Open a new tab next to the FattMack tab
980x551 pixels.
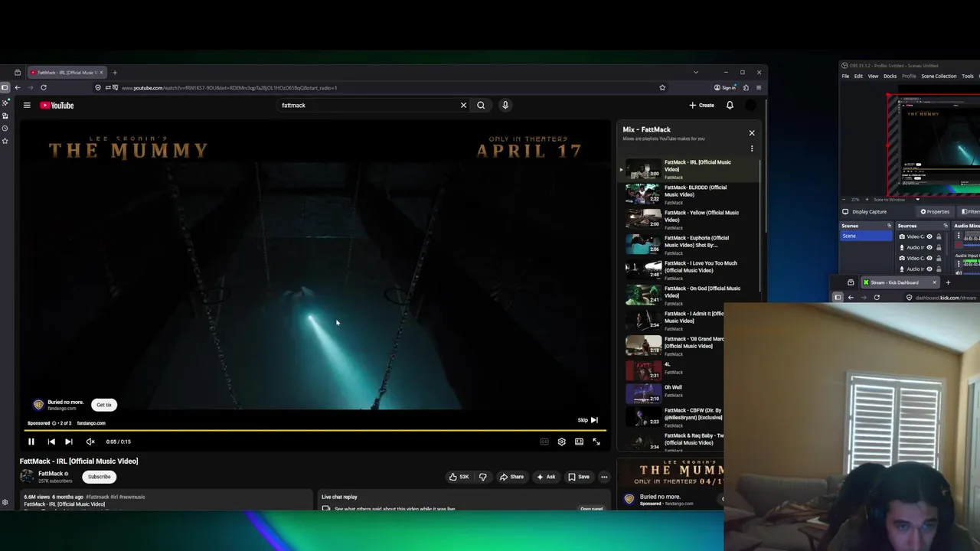115,73
